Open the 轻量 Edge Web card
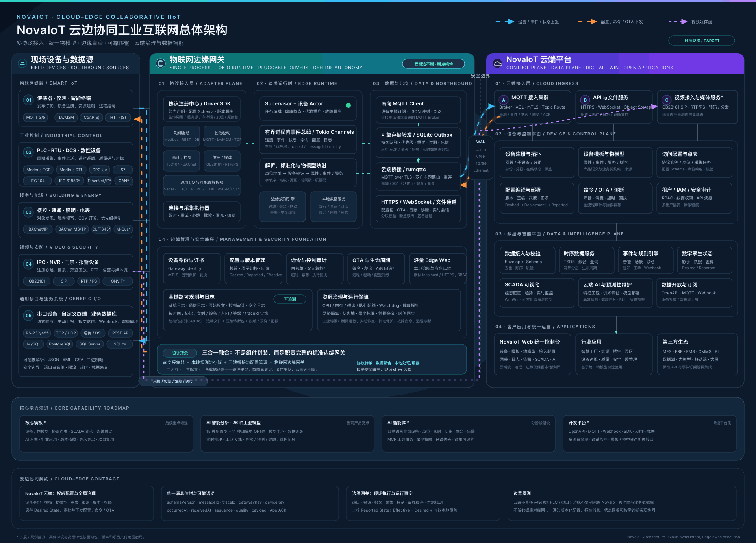The width and height of the screenshot is (756, 543). point(437,268)
